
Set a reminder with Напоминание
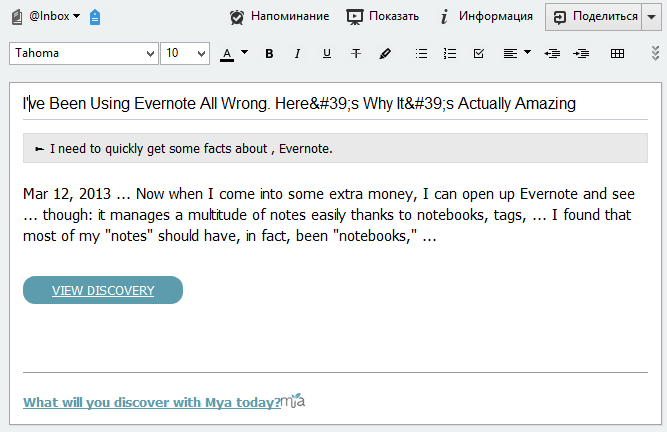coord(290,16)
